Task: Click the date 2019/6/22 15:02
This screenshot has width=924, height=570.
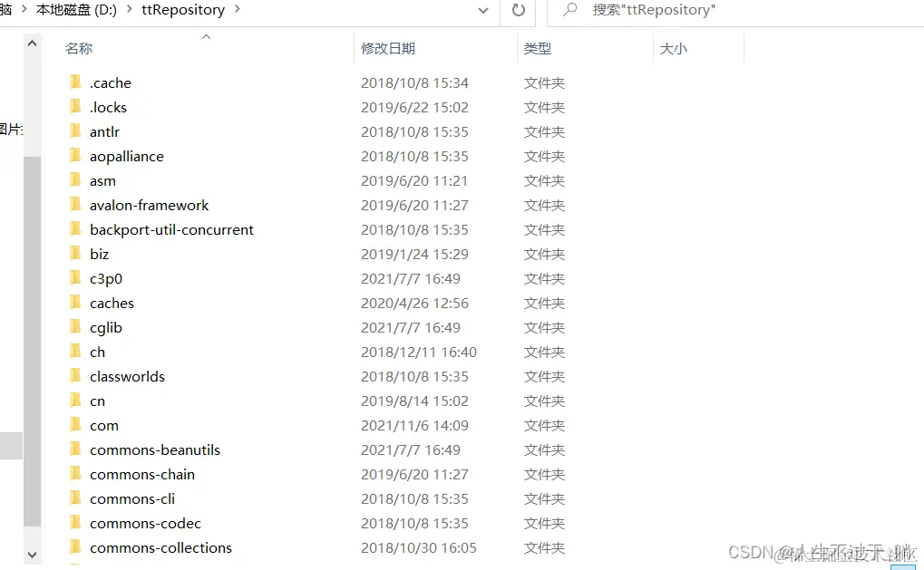Action: [x=415, y=107]
